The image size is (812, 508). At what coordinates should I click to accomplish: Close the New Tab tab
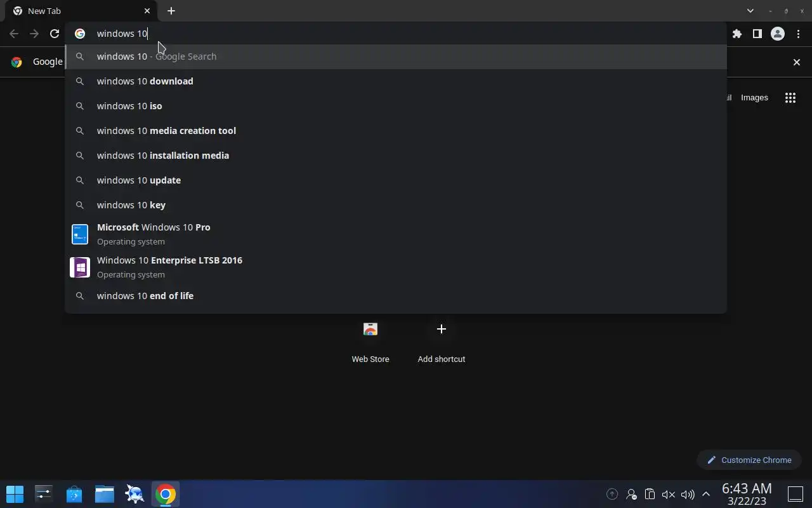(147, 11)
